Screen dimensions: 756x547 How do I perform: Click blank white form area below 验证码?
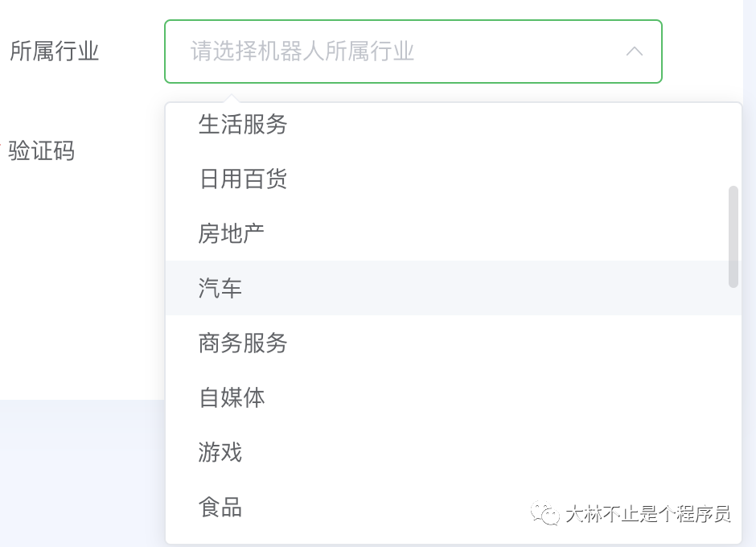point(80,282)
